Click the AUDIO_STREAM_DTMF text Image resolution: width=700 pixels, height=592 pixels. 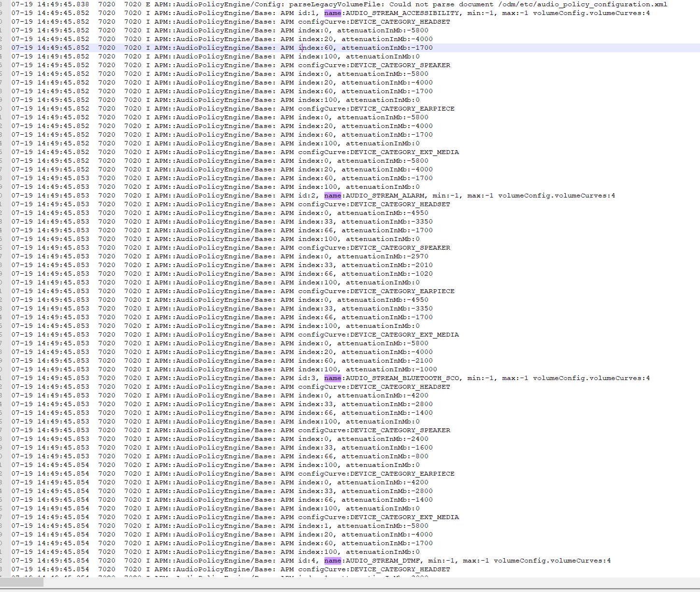coord(383,561)
